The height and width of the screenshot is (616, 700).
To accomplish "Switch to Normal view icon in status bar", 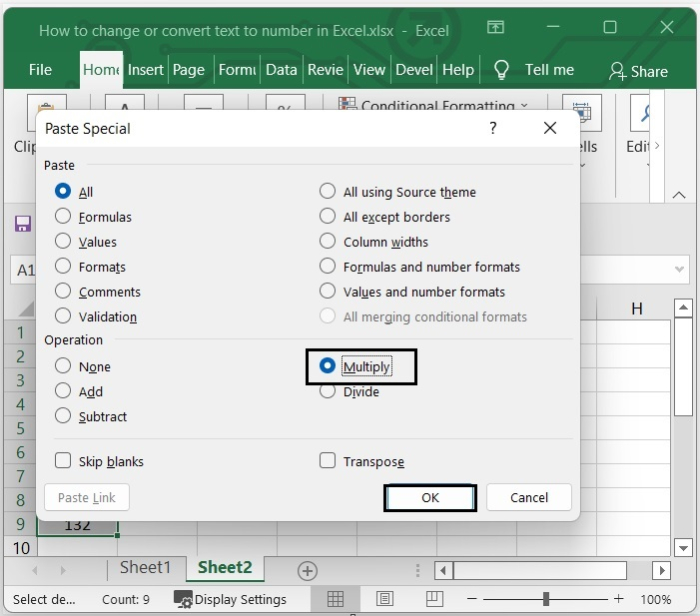I will point(336,599).
